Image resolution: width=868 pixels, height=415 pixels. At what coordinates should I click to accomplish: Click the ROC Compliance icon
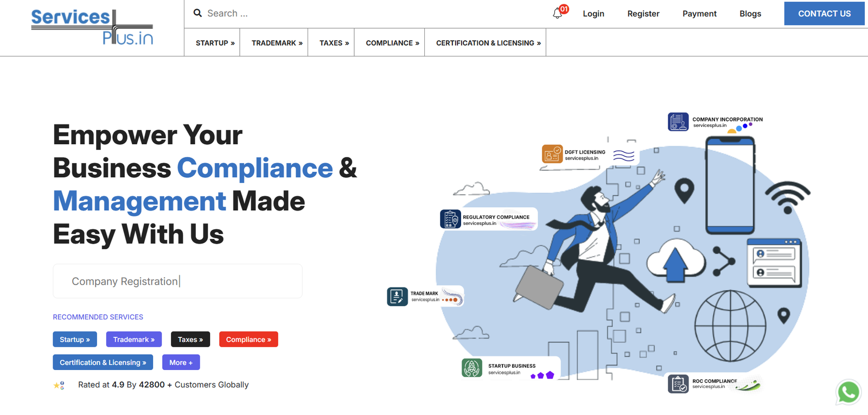pyautogui.click(x=678, y=384)
